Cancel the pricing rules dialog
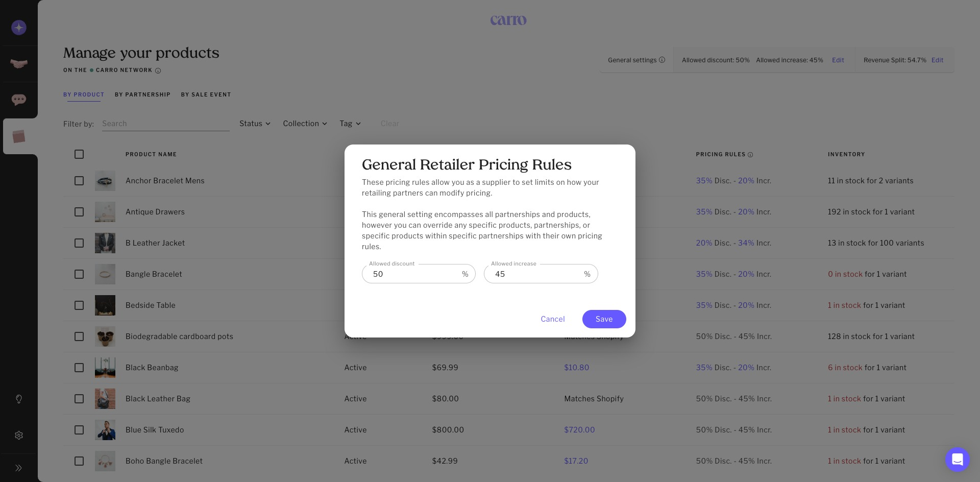The height and width of the screenshot is (482, 980). point(552,319)
